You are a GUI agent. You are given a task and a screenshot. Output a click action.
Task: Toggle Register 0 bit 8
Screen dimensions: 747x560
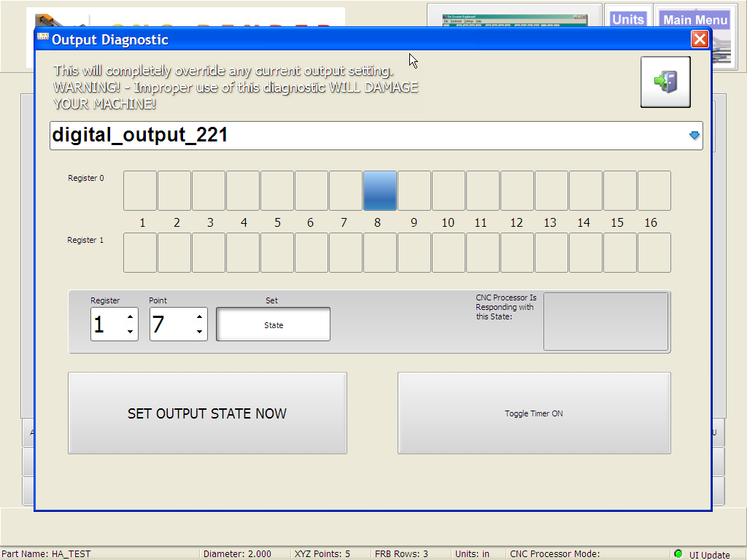pos(380,191)
